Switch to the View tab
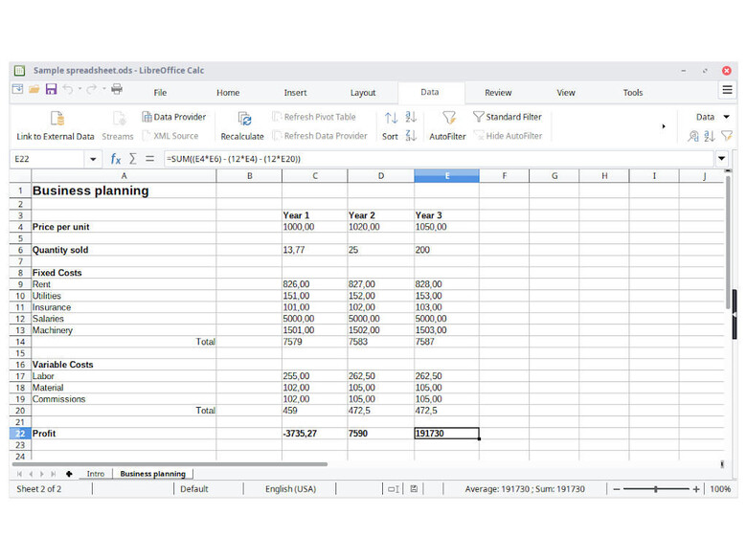This screenshot has height=560, width=747. coord(565,93)
